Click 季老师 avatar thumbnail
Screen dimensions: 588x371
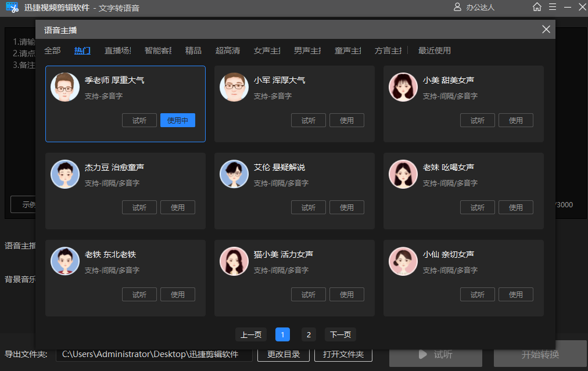pos(65,87)
